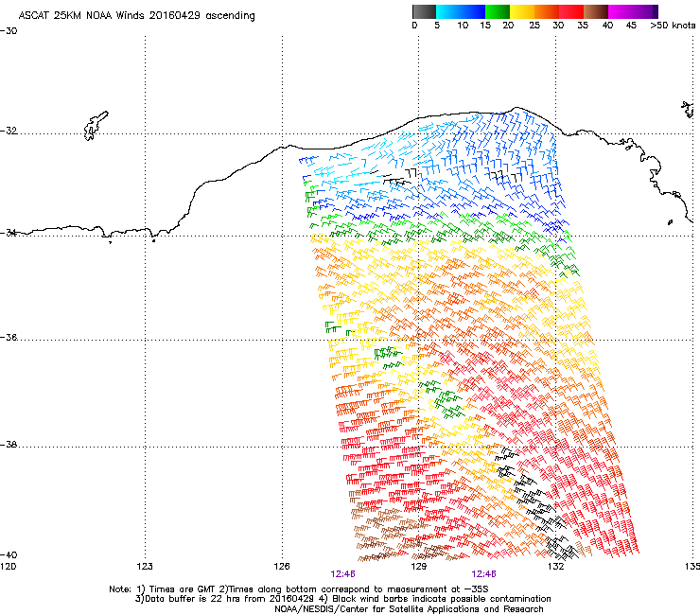Click the "-38" latitude axis label
This screenshot has width=700, height=615.
point(9,445)
